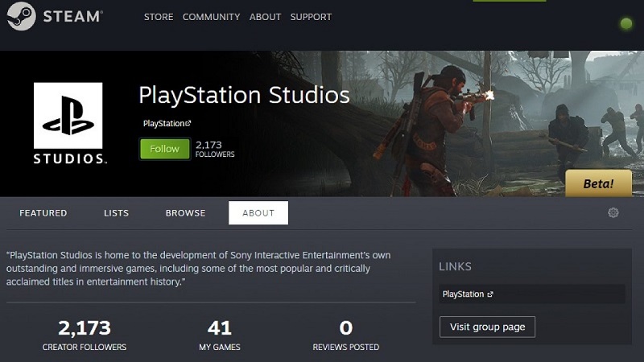
Task: Open PlayStation link under the studio title
Action: point(167,123)
